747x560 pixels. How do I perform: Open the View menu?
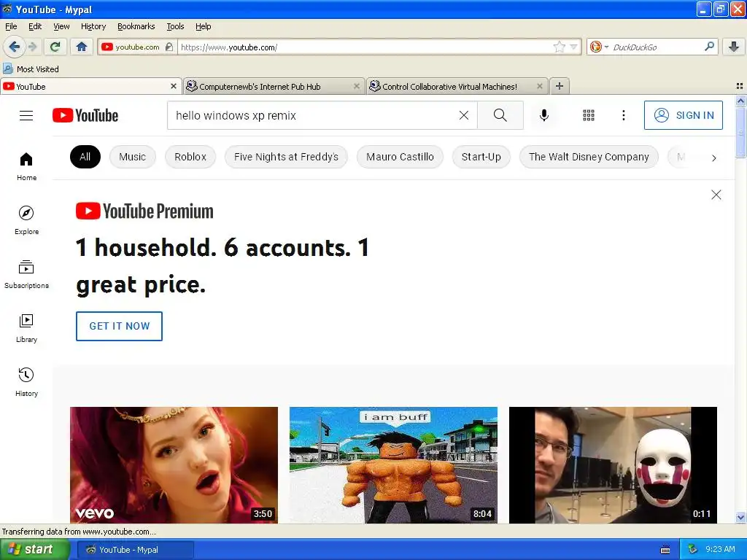[x=61, y=26]
